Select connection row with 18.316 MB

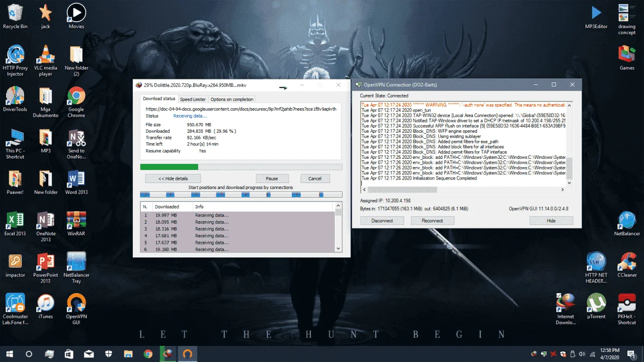point(237,229)
